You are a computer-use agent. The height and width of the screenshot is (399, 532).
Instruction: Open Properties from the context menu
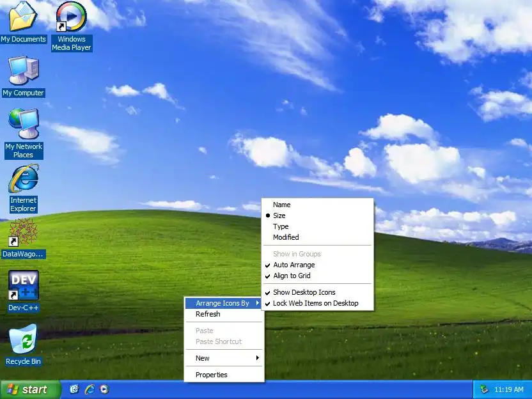tap(224, 375)
